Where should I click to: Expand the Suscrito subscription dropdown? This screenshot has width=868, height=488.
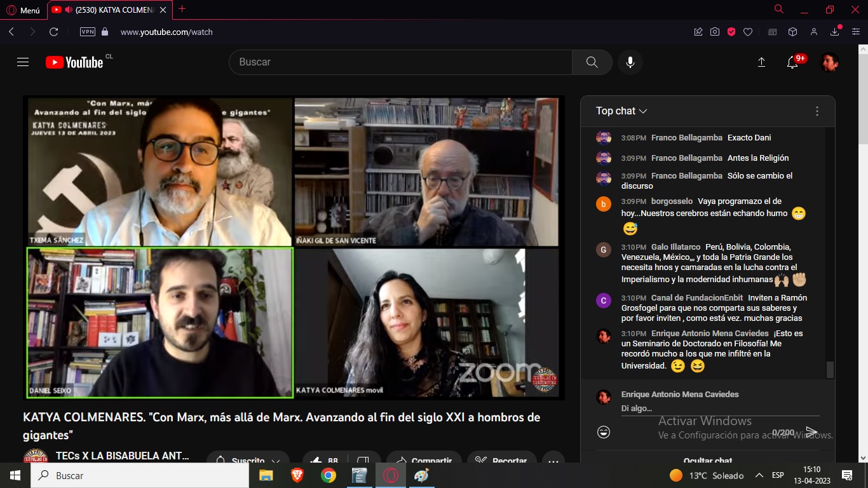pos(248,459)
